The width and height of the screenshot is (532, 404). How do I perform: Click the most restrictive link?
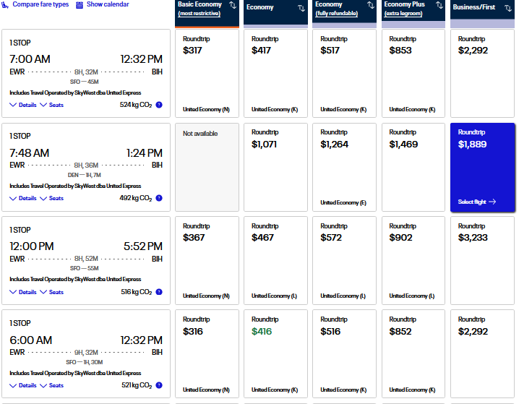click(x=200, y=14)
